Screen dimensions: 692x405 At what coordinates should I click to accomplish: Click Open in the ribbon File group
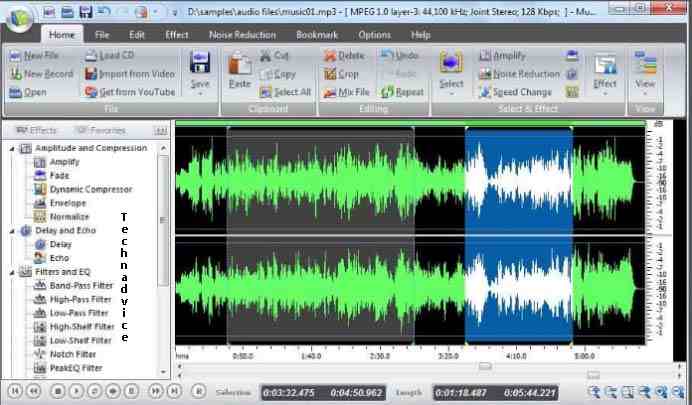pyautogui.click(x=28, y=92)
